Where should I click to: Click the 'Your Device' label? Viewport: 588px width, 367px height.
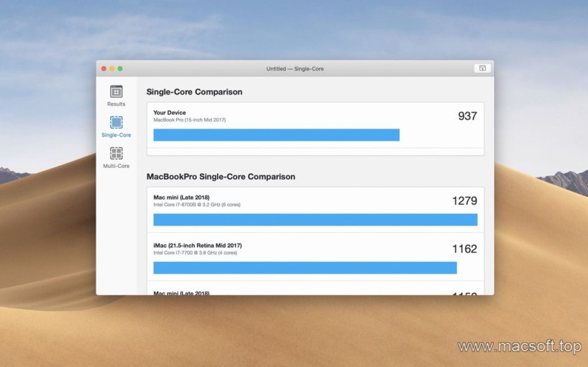(170, 112)
